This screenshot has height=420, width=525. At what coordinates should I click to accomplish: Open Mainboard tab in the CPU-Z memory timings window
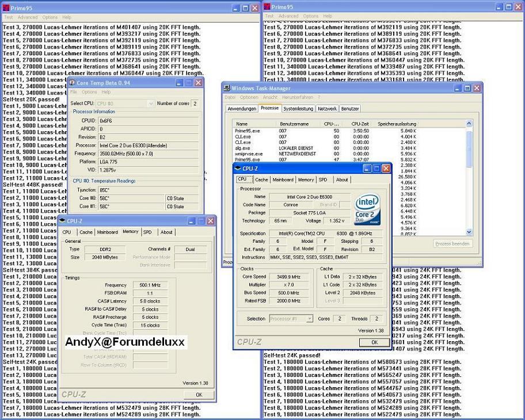point(108,232)
